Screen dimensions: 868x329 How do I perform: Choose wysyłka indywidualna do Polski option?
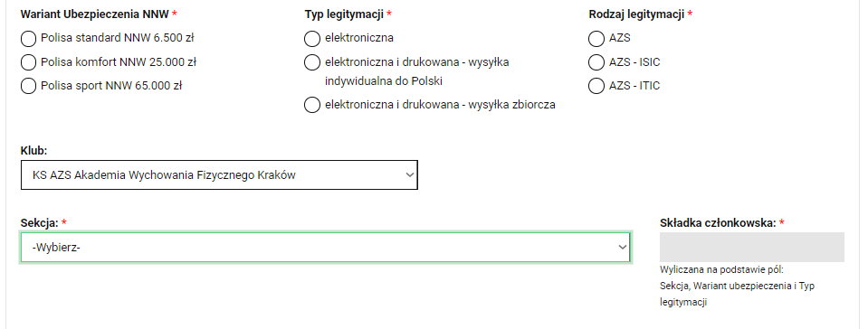[312, 62]
